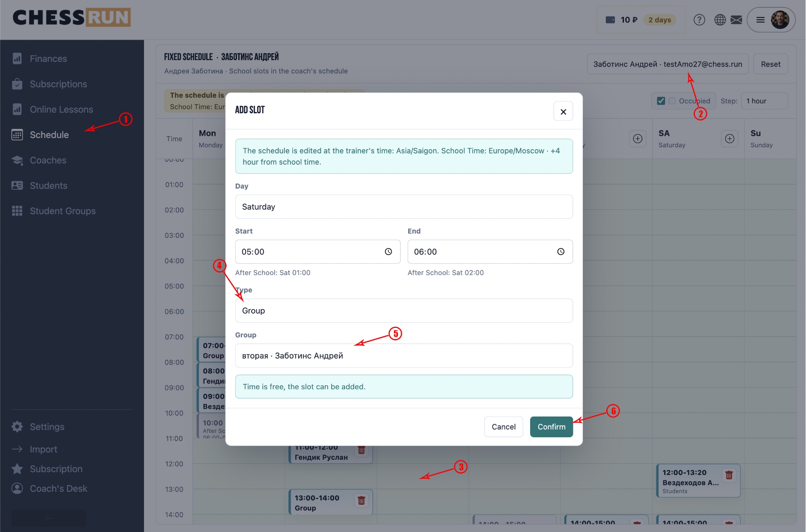Click the Subscriptions bag icon
806x532 pixels.
point(17,84)
